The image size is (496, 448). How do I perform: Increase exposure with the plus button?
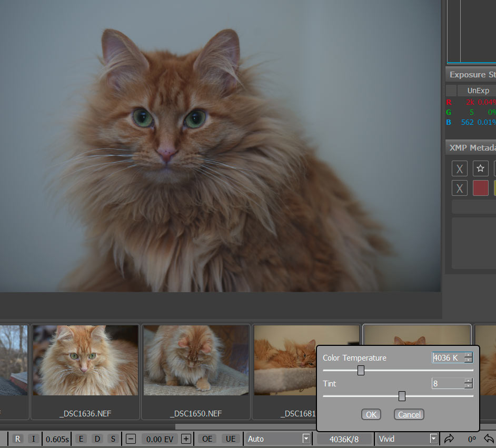point(186,439)
